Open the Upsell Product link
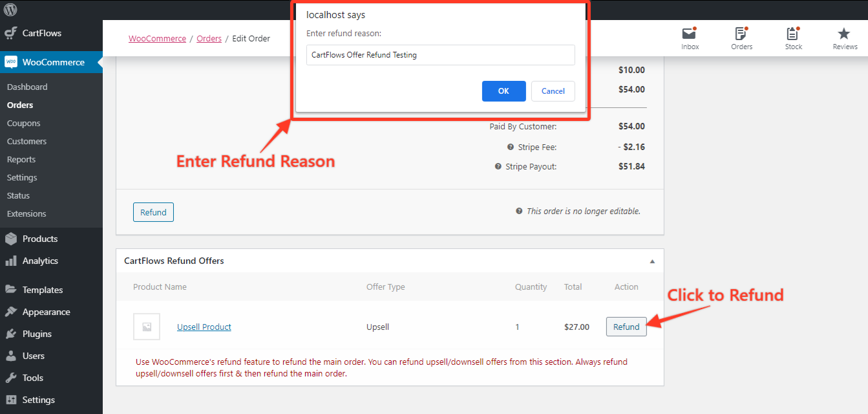The image size is (868, 414). tap(204, 327)
